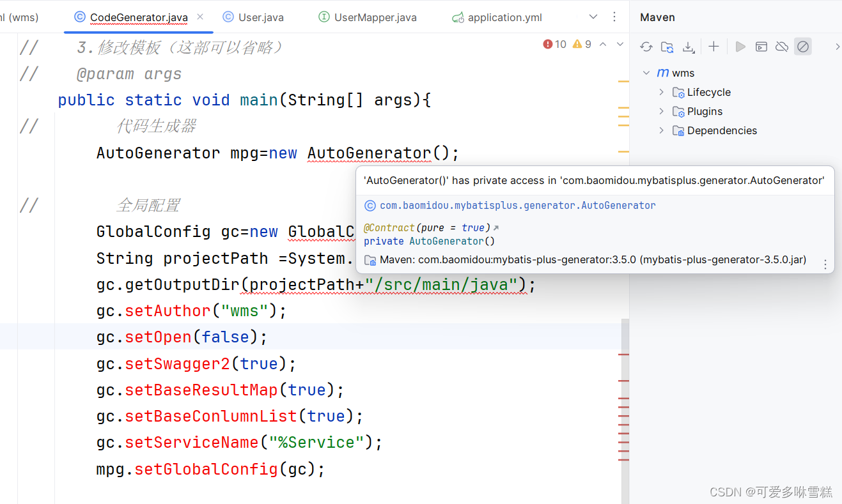Click 'setAuthor' method in code
This screenshot has height=504, width=842.
[x=168, y=311]
